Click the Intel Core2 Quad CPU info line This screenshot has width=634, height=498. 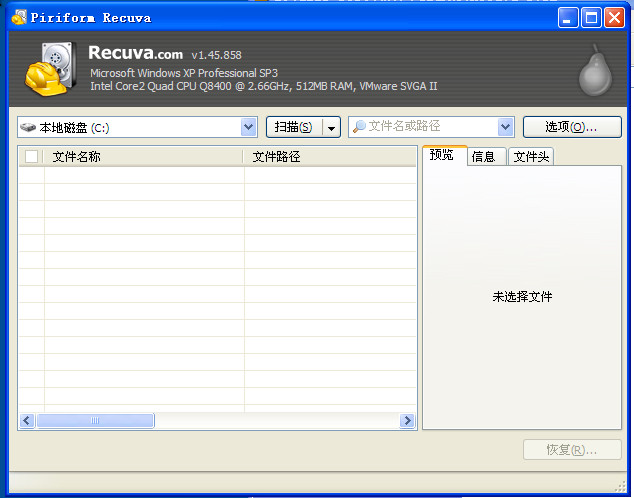[264, 86]
